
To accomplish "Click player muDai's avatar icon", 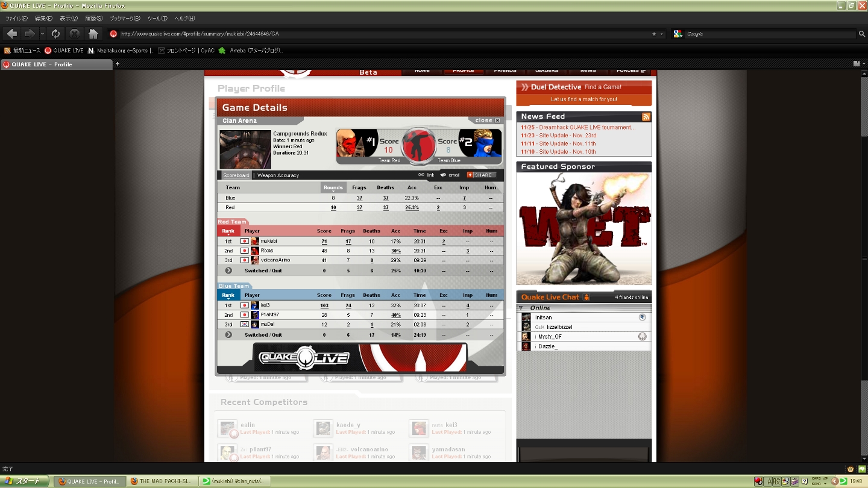I will (x=255, y=324).
